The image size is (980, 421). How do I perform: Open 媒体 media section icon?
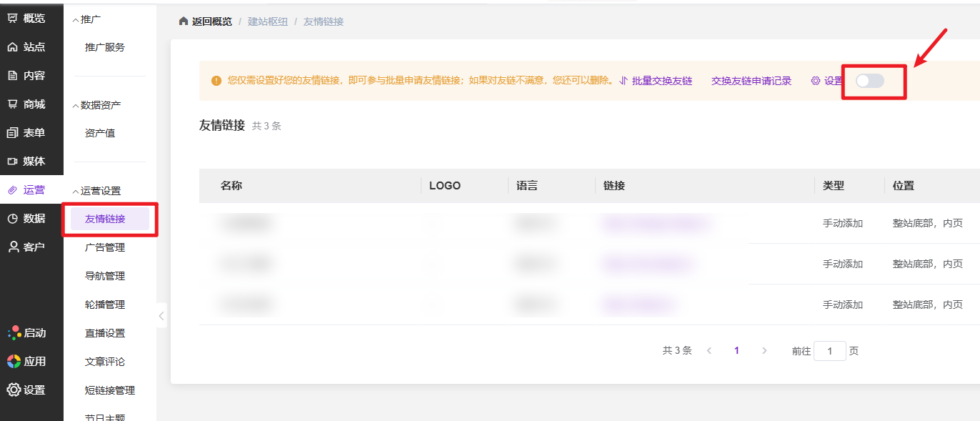(x=12, y=162)
